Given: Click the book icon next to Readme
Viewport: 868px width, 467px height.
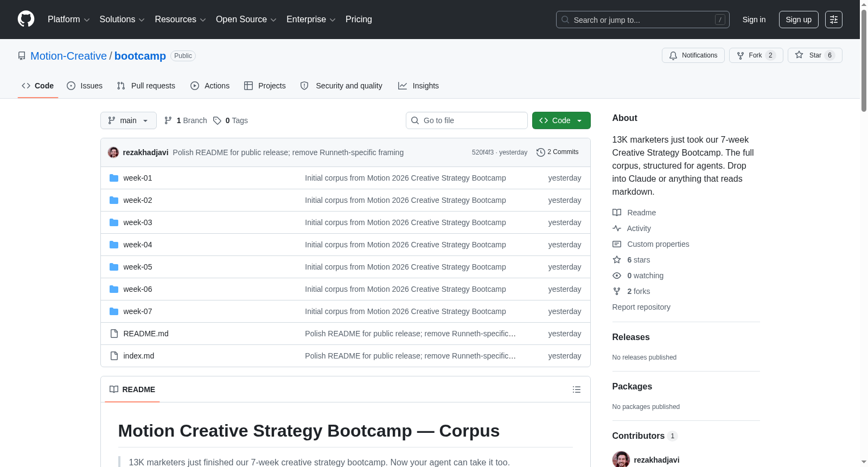Looking at the screenshot, I should pos(617,213).
